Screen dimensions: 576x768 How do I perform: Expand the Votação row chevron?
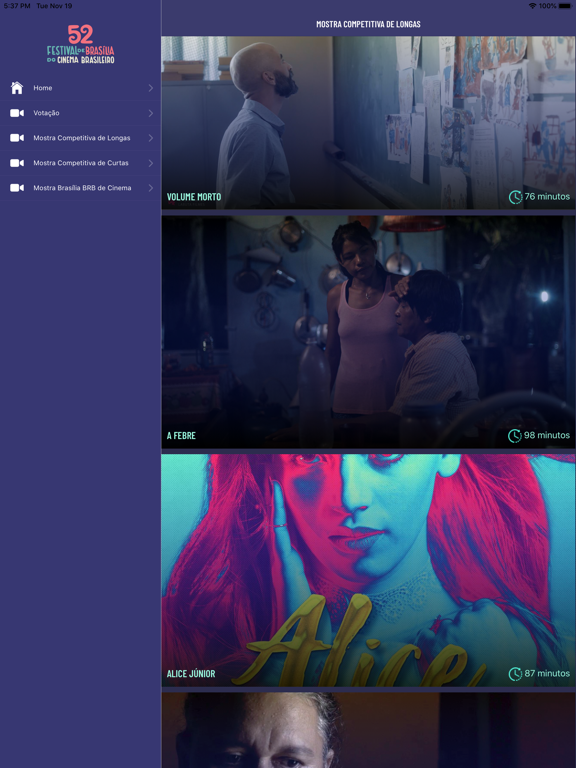[x=150, y=113]
